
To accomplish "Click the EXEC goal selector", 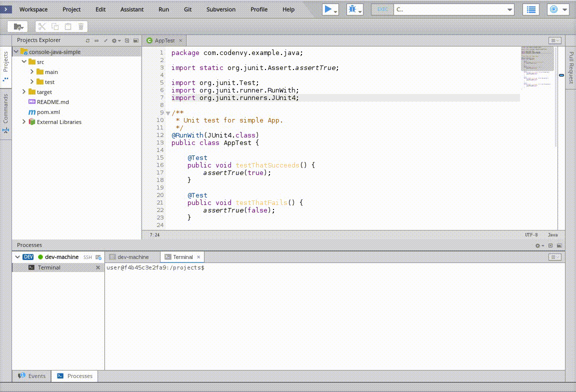I will point(382,9).
